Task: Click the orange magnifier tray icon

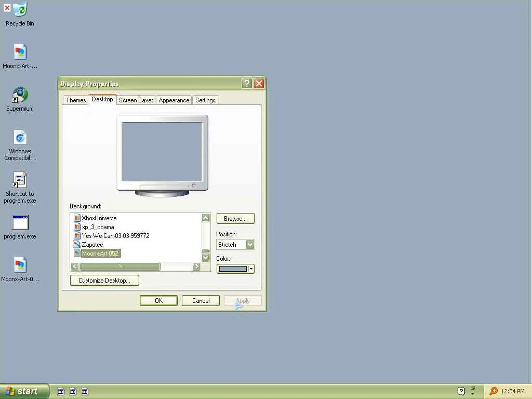Action: pyautogui.click(x=494, y=391)
